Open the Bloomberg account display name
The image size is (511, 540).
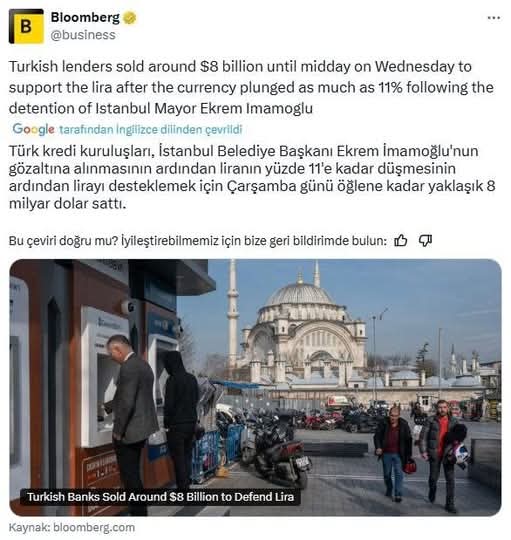click(x=85, y=18)
